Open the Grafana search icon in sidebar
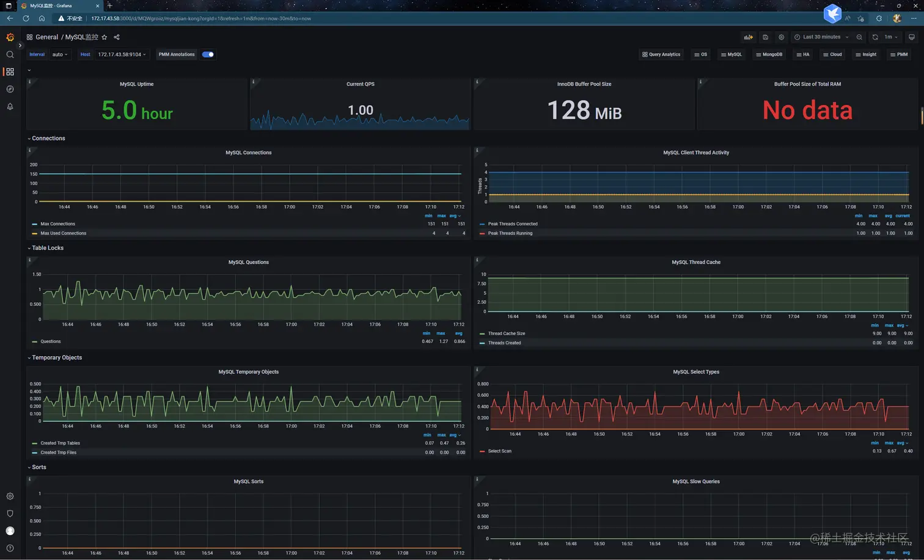Screen dimensions: 924x560 (x=10, y=54)
